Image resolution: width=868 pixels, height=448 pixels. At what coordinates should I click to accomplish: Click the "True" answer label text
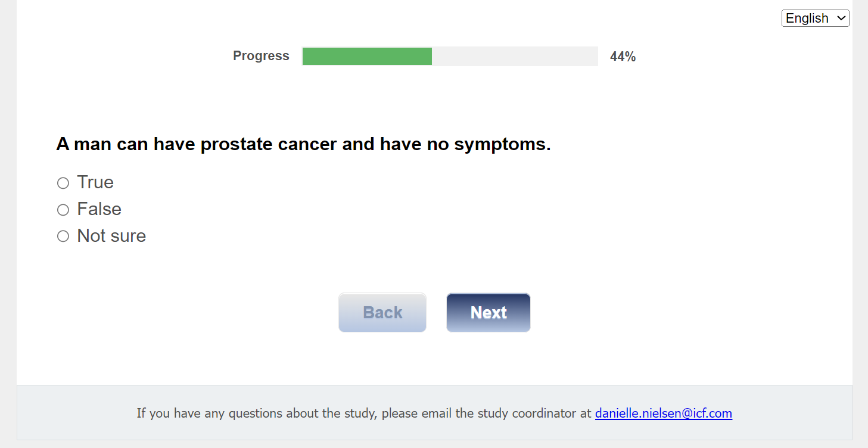point(95,182)
